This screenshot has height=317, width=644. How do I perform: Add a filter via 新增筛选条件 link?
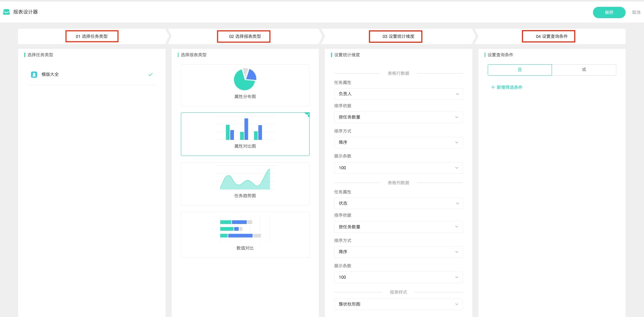click(509, 87)
